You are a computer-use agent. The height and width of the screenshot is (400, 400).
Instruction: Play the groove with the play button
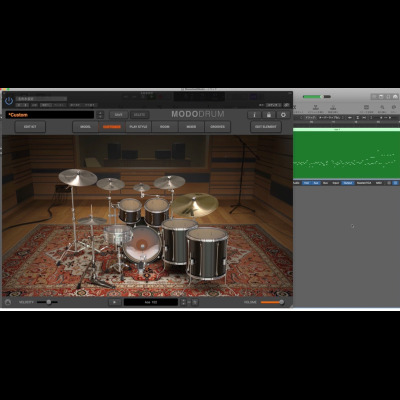(115, 302)
